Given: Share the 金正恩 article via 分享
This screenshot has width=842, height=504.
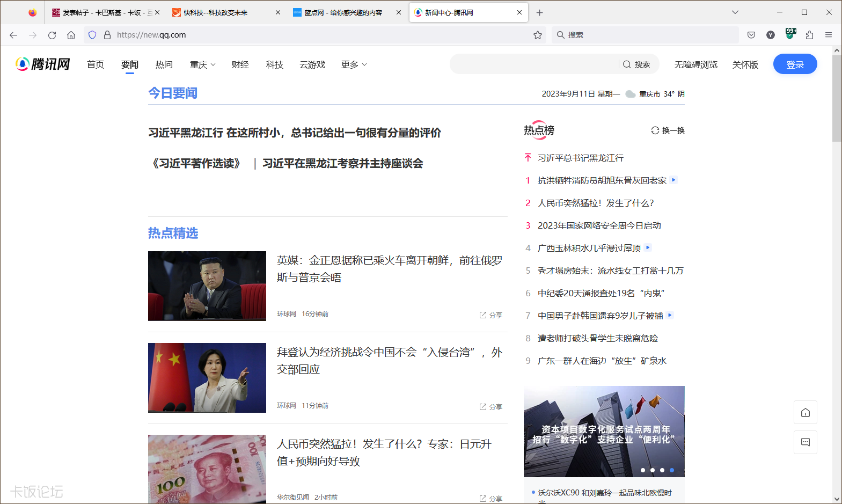Looking at the screenshot, I should click(x=491, y=315).
